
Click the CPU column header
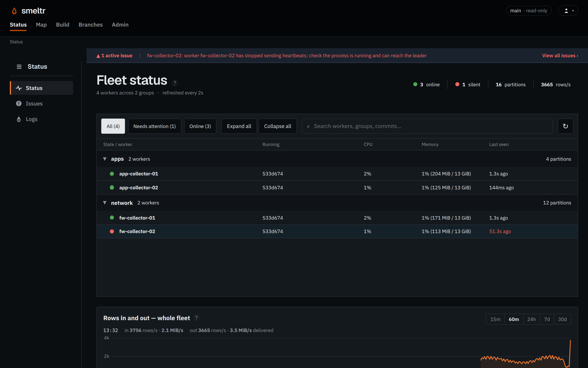[368, 144]
